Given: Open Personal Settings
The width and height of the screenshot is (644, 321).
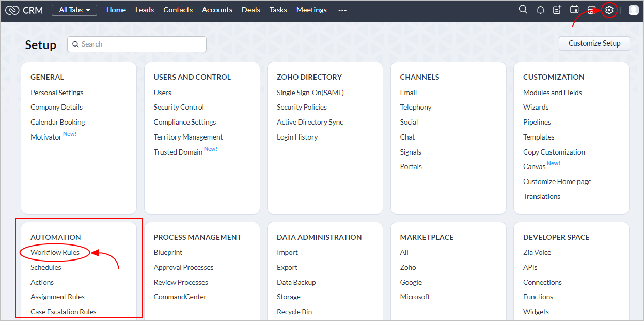Looking at the screenshot, I should (x=57, y=93).
